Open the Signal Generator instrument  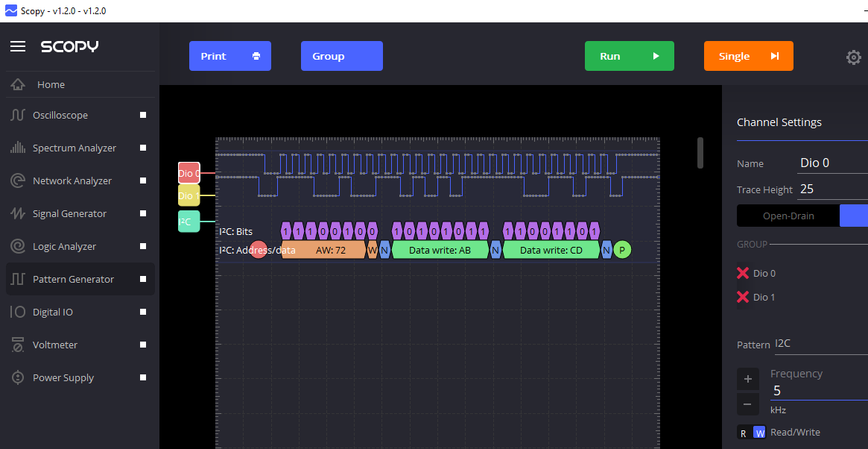tap(80, 213)
